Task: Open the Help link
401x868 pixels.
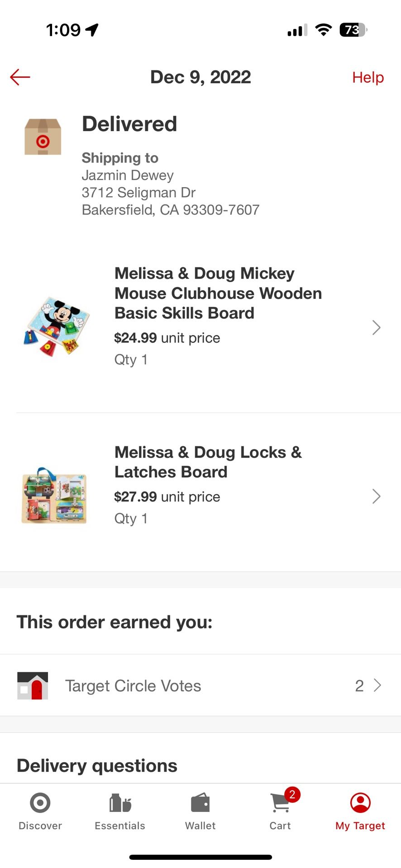Action: 368,77
